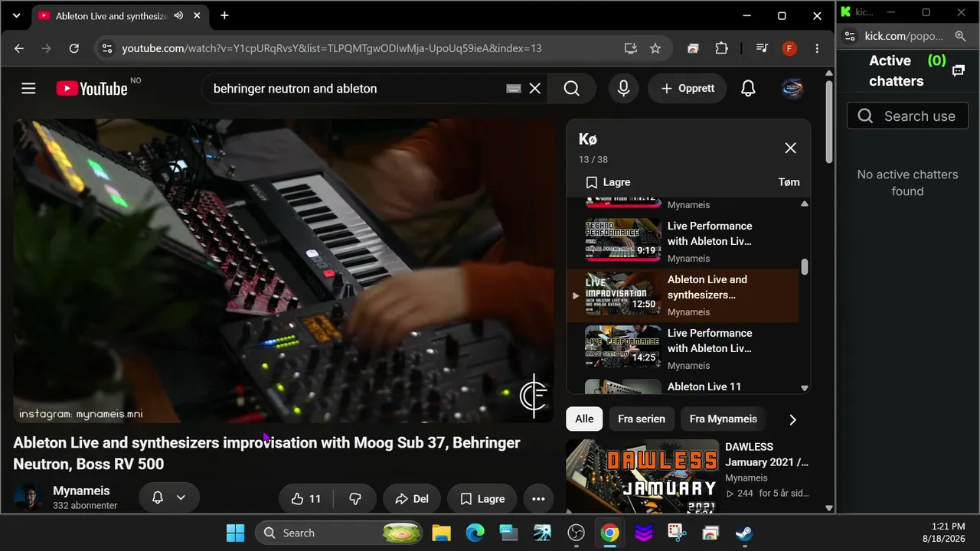This screenshot has height=551, width=980.
Task: Open the taskbar clock and date
Action: click(942, 533)
